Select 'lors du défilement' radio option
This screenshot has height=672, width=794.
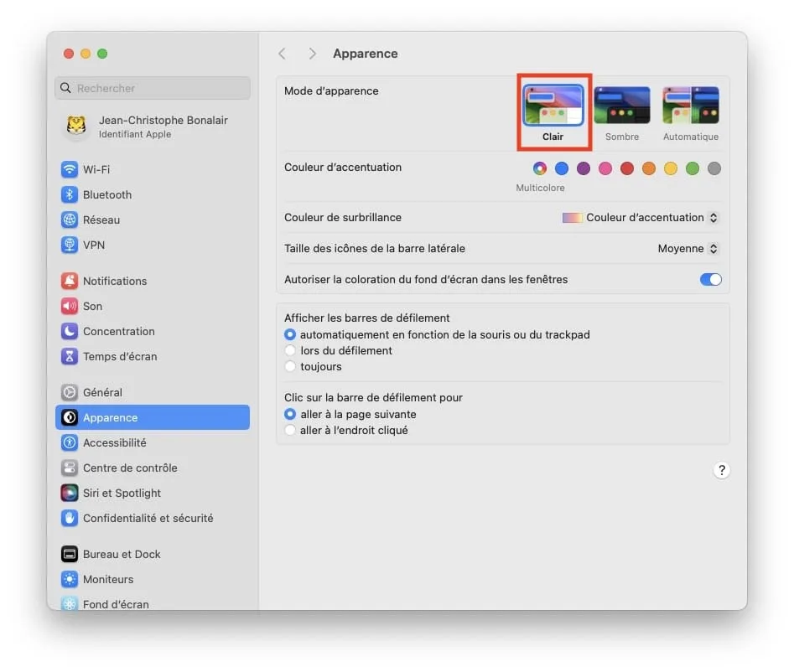(290, 351)
